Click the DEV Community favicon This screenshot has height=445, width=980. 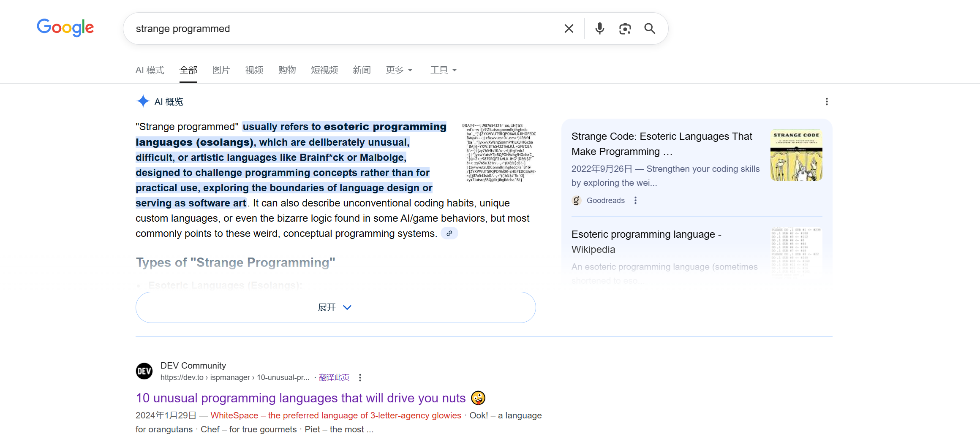144,371
